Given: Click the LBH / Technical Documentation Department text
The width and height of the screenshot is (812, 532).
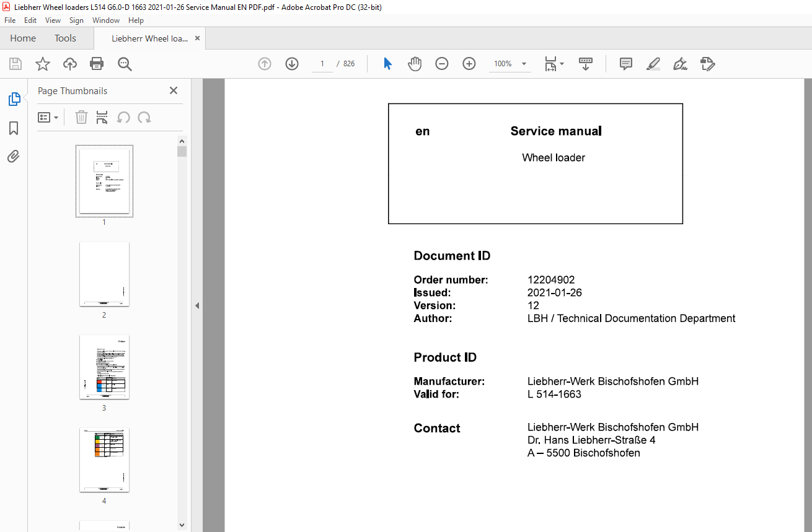Looking at the screenshot, I should tap(632, 318).
